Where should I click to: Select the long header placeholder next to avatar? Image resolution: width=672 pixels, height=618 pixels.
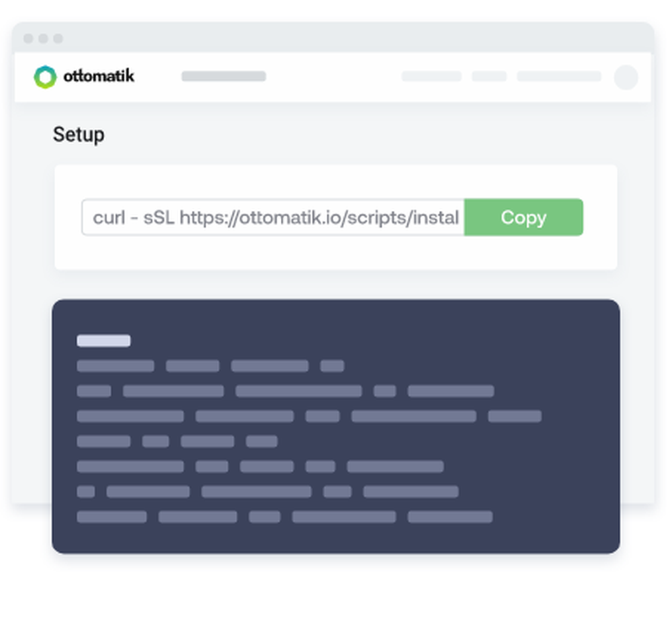559,76
